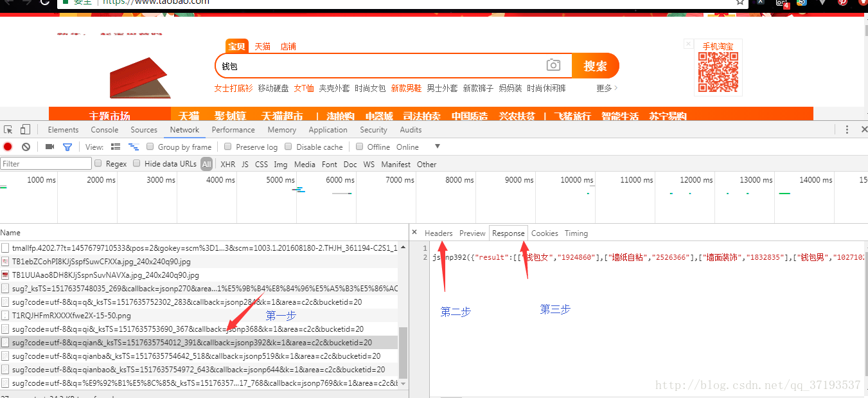Viewport: 868px width, 398px height.
Task: Switch to request Preview tab
Action: coord(472,233)
